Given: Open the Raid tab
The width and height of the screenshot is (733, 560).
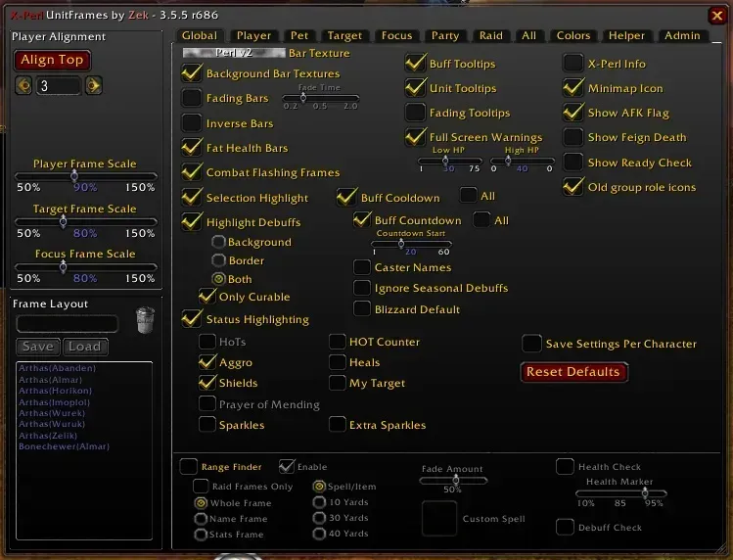Looking at the screenshot, I should [491, 35].
